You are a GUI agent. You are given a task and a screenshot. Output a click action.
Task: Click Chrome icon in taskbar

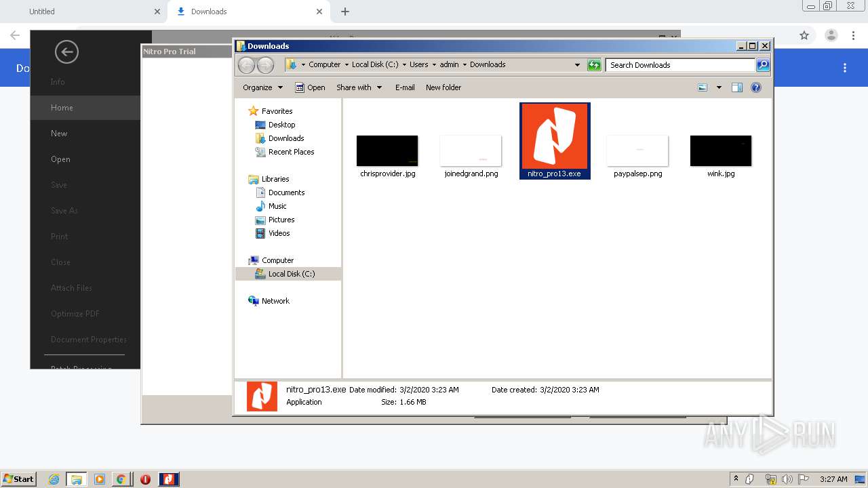[x=121, y=479]
